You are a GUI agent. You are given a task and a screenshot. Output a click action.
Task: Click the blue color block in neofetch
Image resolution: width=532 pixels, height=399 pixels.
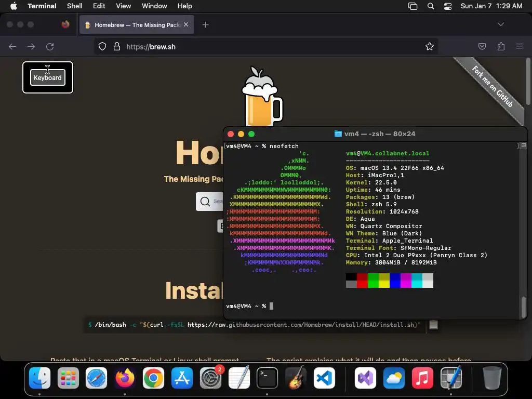(x=395, y=281)
